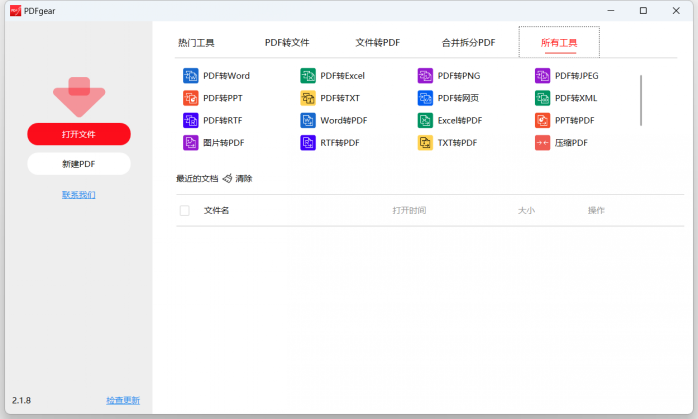Open the 联系我们 link
698x419 pixels.
(79, 195)
